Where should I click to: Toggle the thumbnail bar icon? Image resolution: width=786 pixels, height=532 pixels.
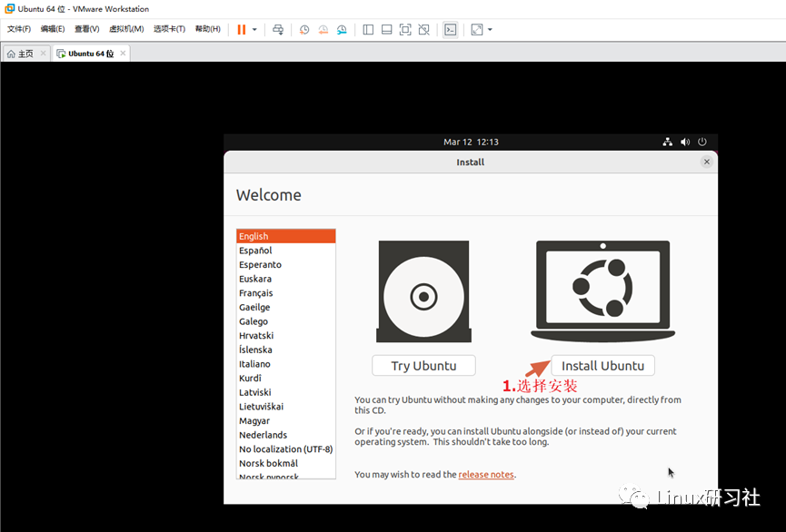pos(386,30)
